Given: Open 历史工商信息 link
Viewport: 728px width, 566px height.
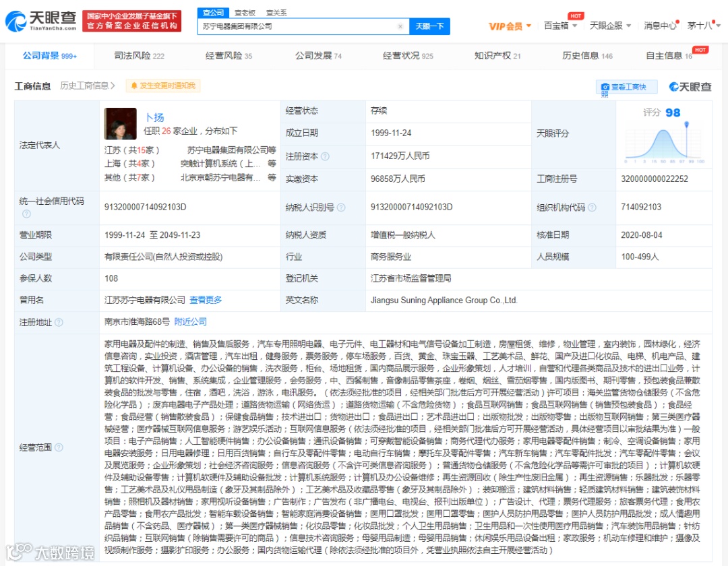Looking at the screenshot, I should tap(88, 86).
